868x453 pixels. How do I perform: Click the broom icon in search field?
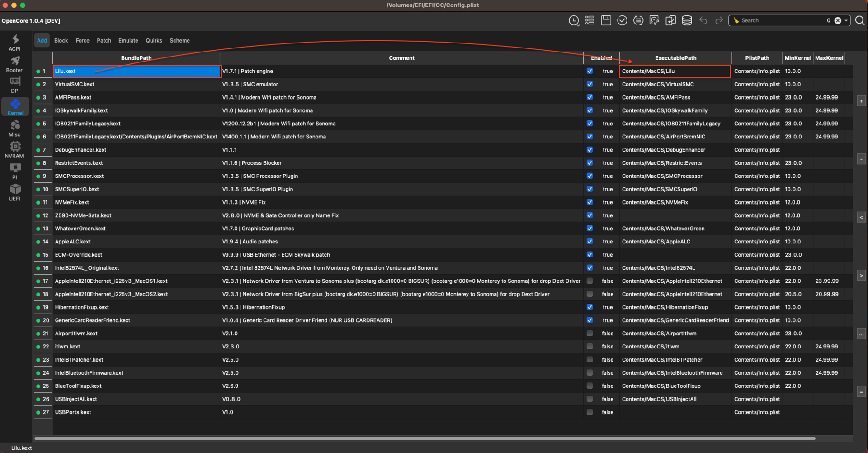pyautogui.click(x=736, y=20)
